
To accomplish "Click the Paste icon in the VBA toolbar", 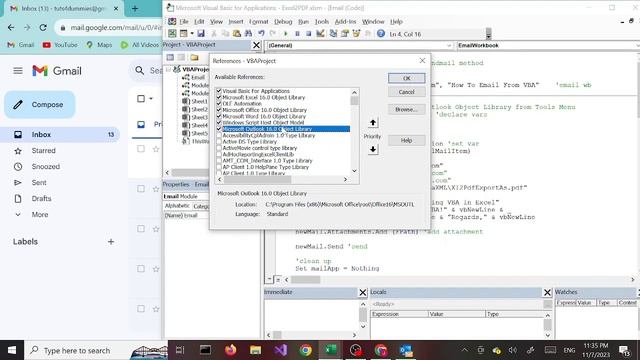I will [237, 33].
